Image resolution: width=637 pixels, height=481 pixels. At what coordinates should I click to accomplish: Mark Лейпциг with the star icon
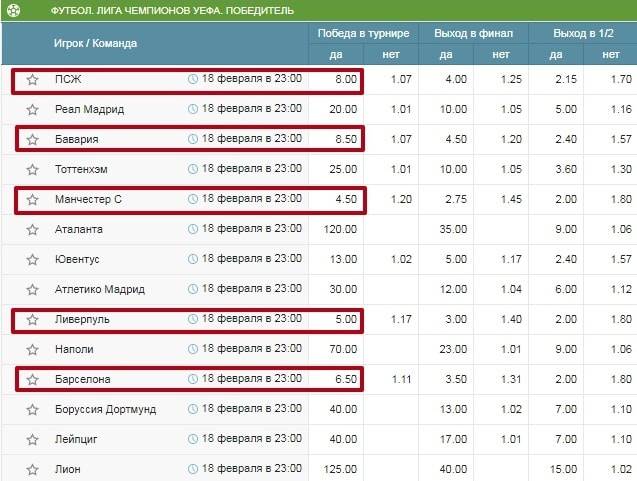(32, 440)
